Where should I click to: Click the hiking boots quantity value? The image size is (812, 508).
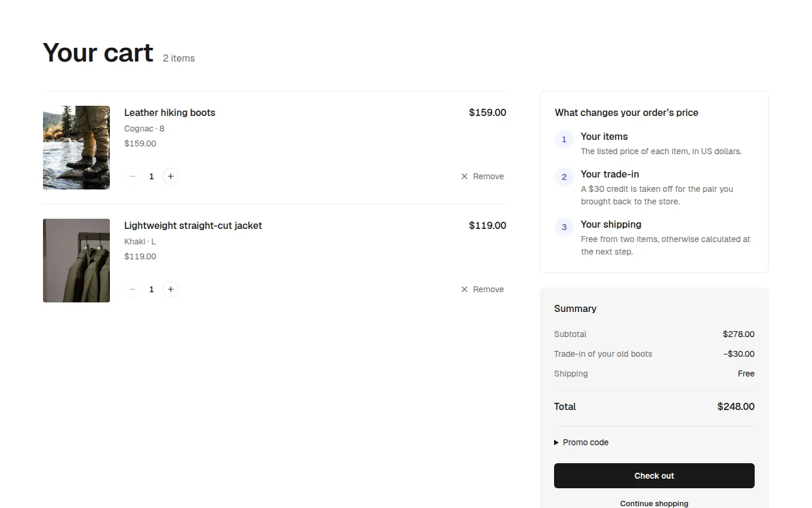(152, 176)
